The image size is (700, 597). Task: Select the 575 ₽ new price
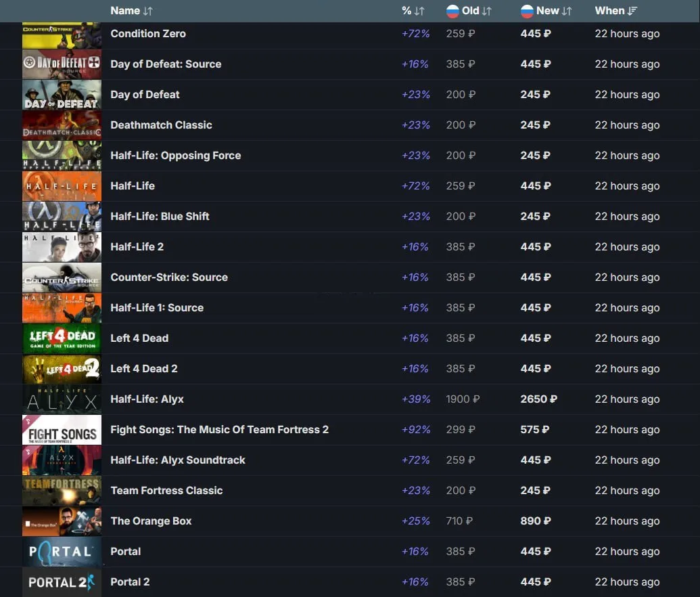coord(535,429)
